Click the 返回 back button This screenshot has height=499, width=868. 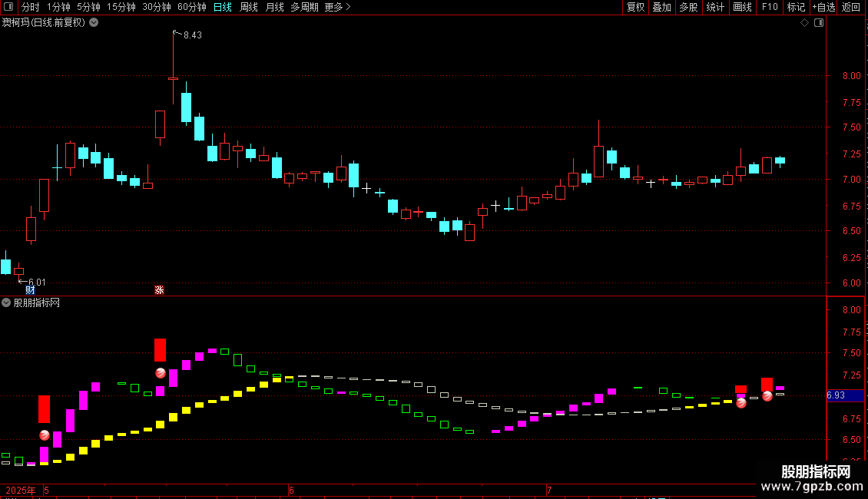851,7
